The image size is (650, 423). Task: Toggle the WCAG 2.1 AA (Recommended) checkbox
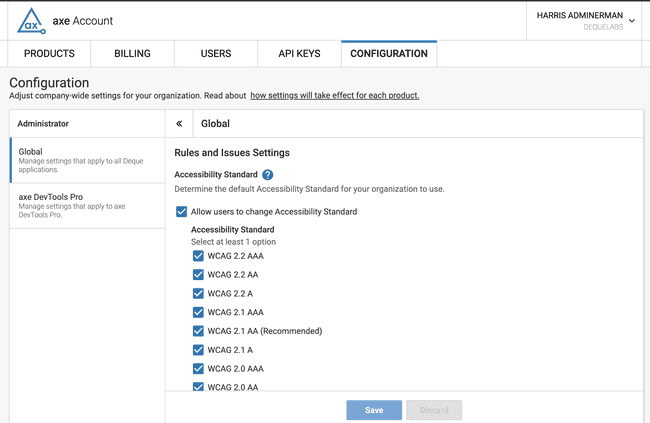[198, 331]
